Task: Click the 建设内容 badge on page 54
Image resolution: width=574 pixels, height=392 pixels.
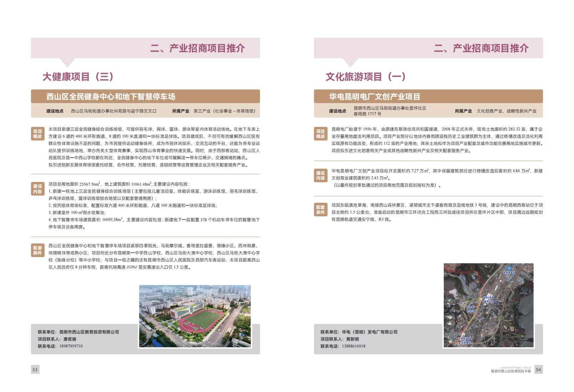Action: (321, 175)
